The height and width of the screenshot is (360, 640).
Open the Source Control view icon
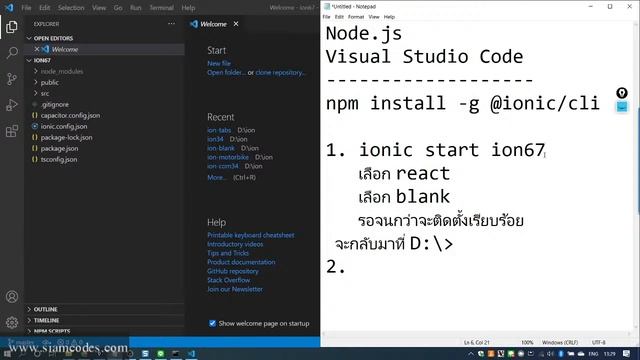tap(12, 79)
